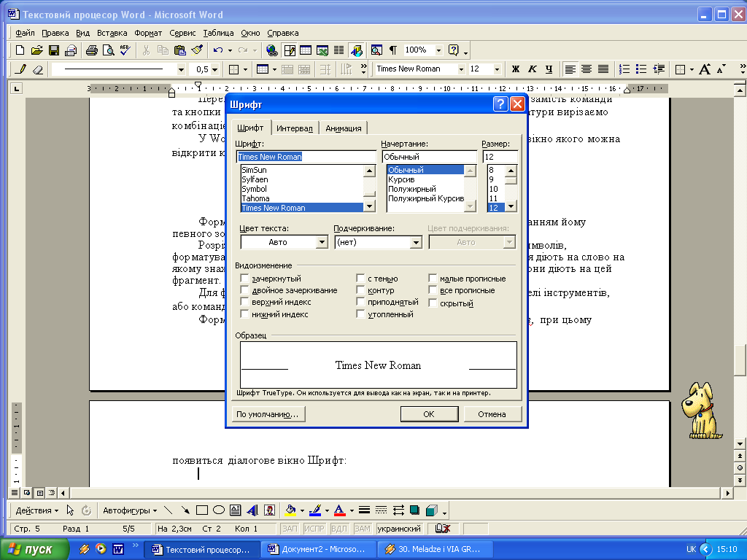The image size is (747, 560).
Task: Open the Формат menu
Action: coord(148,33)
